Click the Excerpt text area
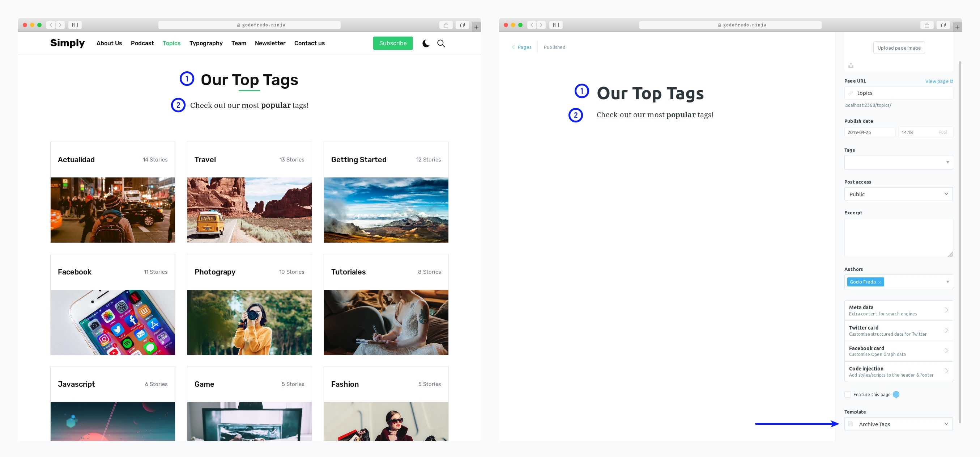Image resolution: width=980 pixels, height=457 pixels. coord(898,237)
